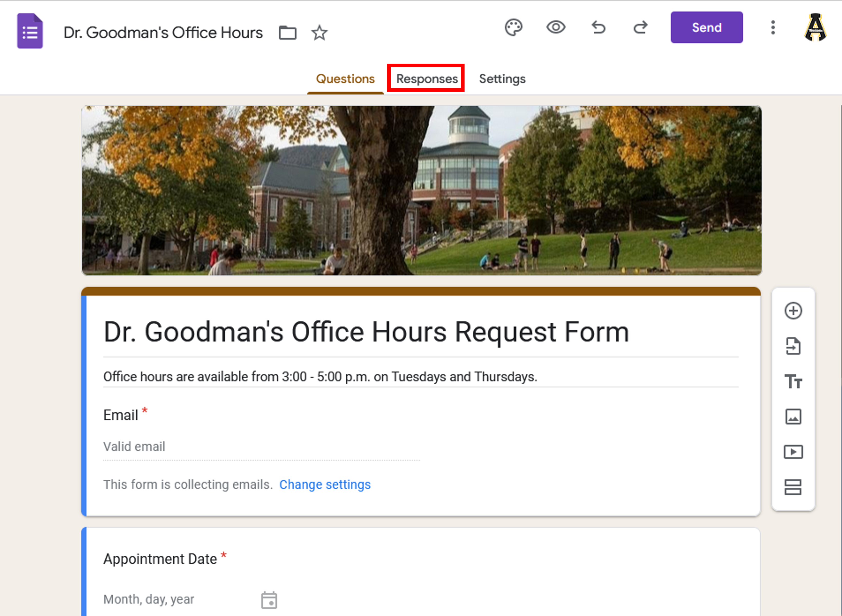
Task: Select the campus header image
Action: coord(422,190)
